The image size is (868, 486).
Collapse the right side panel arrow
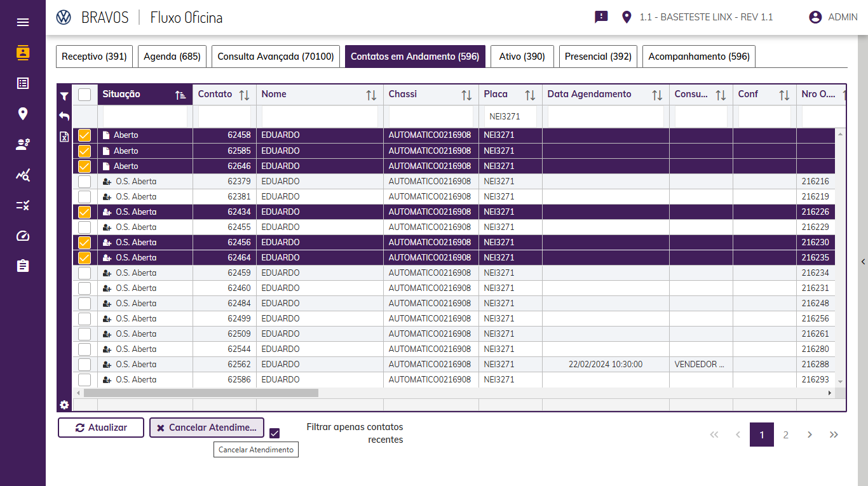click(863, 261)
